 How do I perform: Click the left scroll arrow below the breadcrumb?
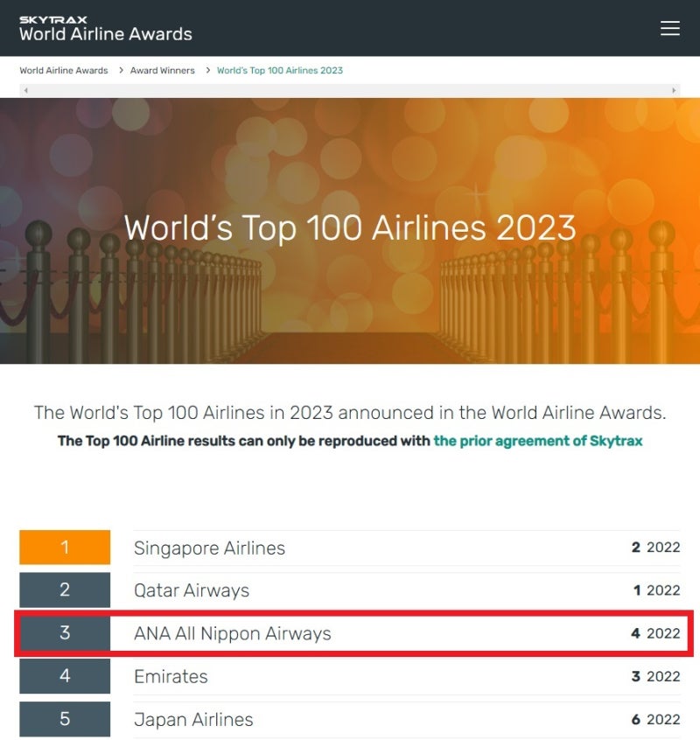click(x=25, y=89)
